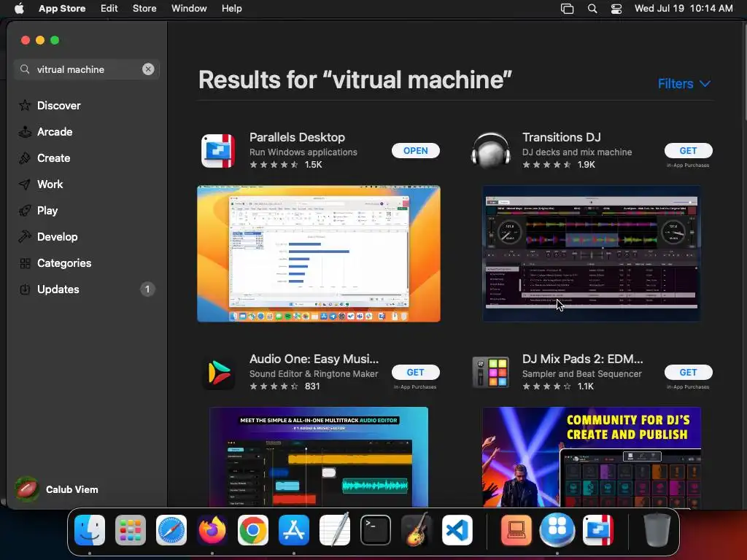Open Parallels Desktop from the Dock
The width and height of the screenshot is (747, 560).
pos(598,530)
